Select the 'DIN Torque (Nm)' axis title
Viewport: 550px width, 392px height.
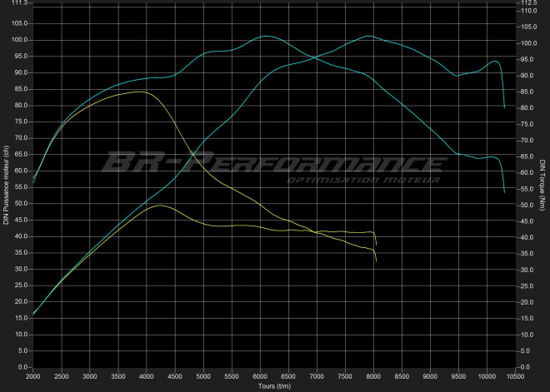pyautogui.click(x=543, y=185)
